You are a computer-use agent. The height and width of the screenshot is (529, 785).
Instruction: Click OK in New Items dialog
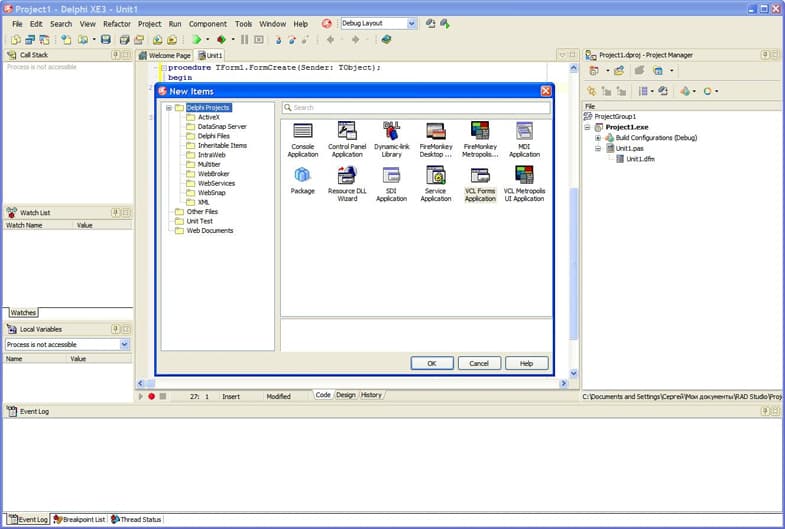432,363
